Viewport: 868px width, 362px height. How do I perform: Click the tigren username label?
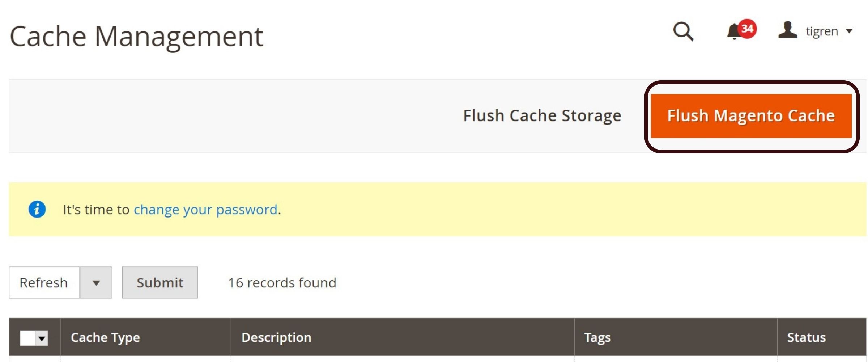822,31
